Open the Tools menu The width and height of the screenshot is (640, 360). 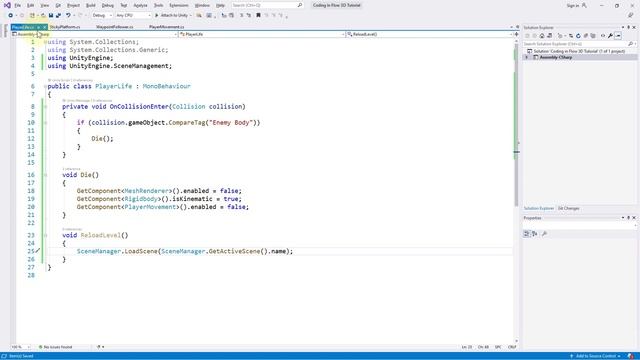tap(158, 5)
